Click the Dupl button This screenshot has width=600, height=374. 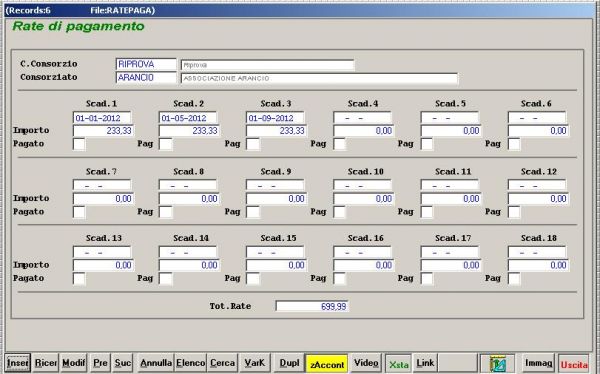[x=289, y=363]
